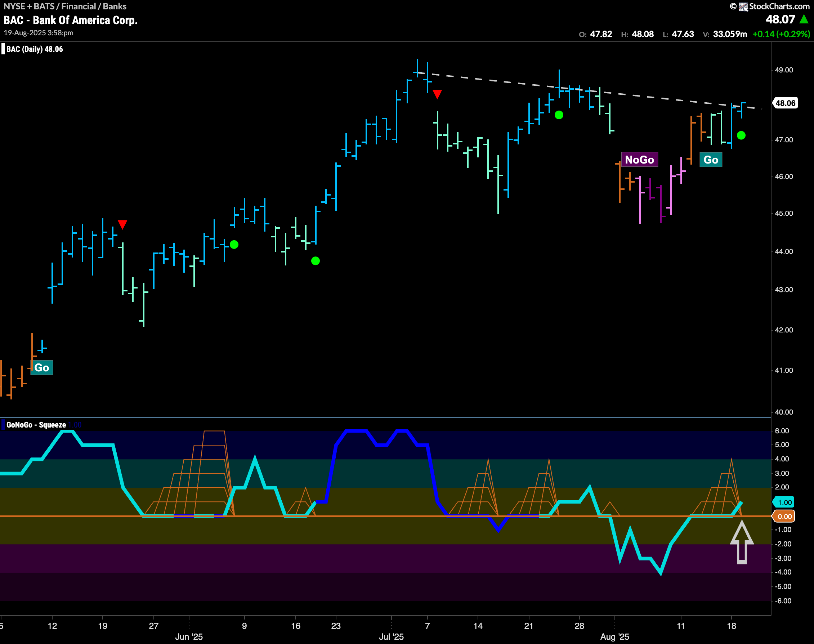
Task: Click the 19-Aug-2025 3:58:pm timestamp
Action: [x=39, y=33]
